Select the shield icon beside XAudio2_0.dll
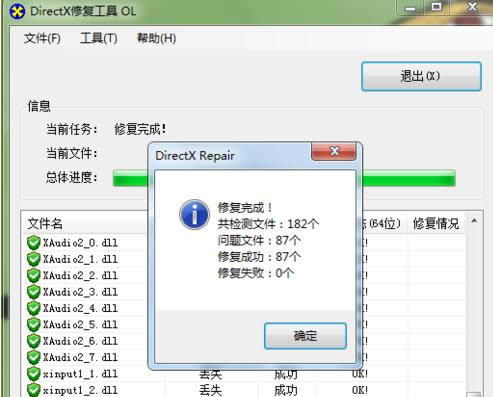This screenshot has height=397, width=493. [x=34, y=243]
